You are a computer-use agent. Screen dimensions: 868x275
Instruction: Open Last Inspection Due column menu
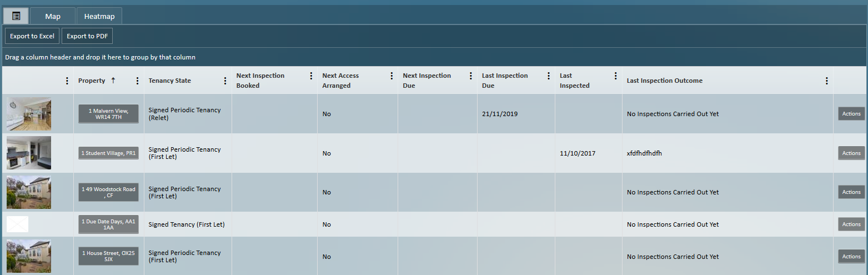coord(549,76)
